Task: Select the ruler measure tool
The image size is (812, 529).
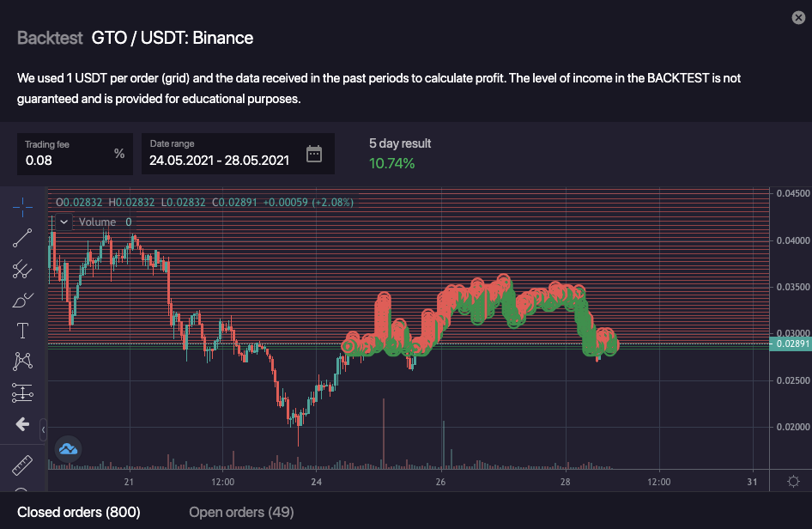Action: 23,465
